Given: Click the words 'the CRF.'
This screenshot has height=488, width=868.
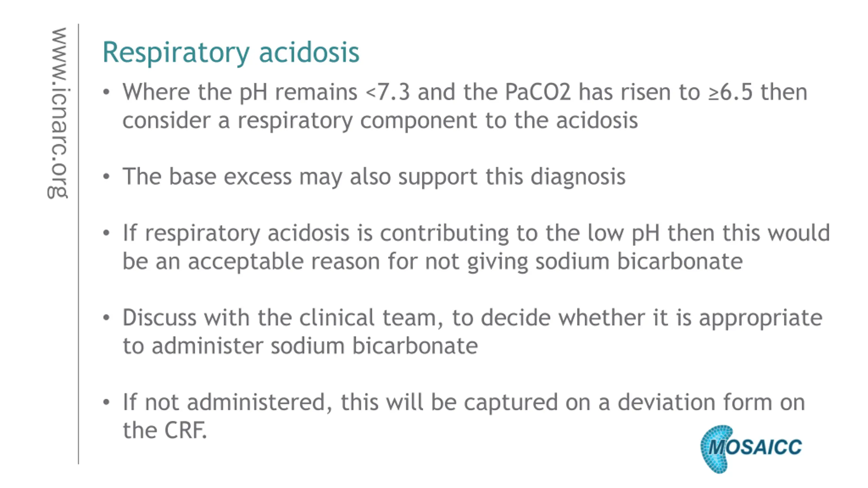Looking at the screenshot, I should point(165,430).
